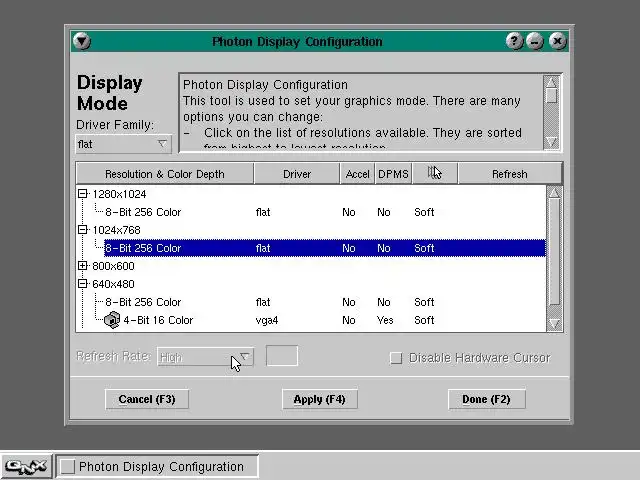Click Cancel (F3) button
Screen dimensions: 640x480
coord(147,399)
